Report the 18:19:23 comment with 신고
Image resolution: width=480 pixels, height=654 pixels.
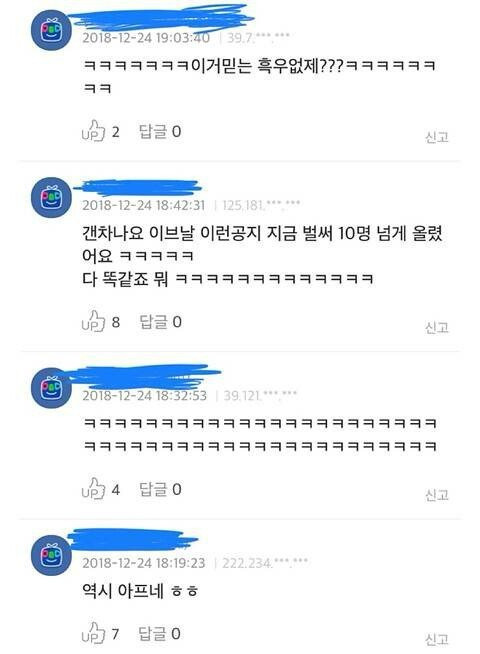click(x=437, y=639)
